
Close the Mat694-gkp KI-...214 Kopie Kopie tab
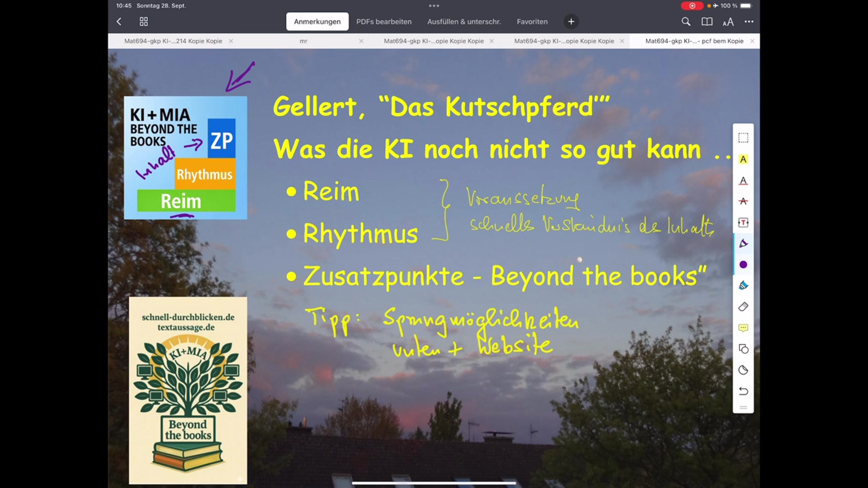point(231,41)
